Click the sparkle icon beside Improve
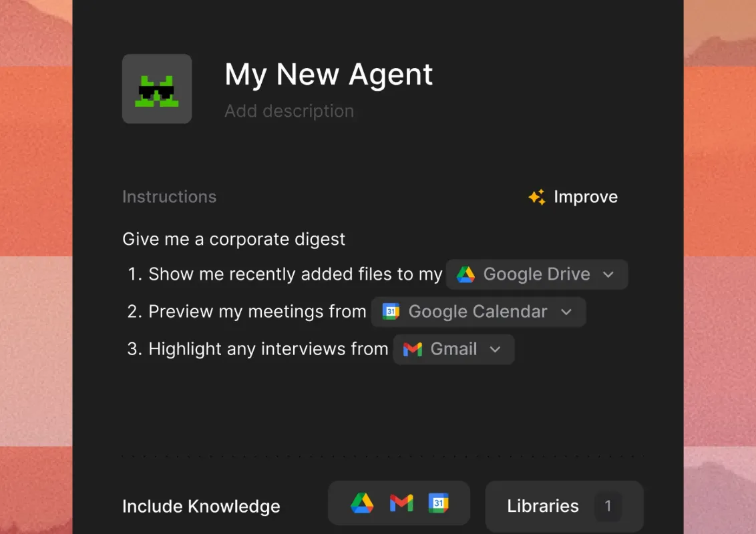The height and width of the screenshot is (534, 756). (x=537, y=197)
